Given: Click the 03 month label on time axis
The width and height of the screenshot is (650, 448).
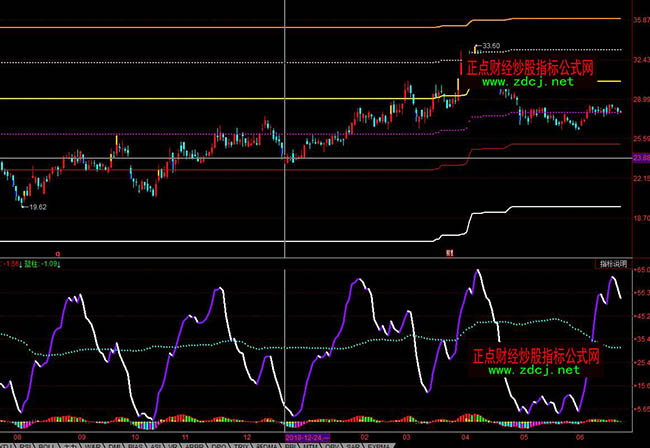Looking at the screenshot, I should [x=406, y=437].
